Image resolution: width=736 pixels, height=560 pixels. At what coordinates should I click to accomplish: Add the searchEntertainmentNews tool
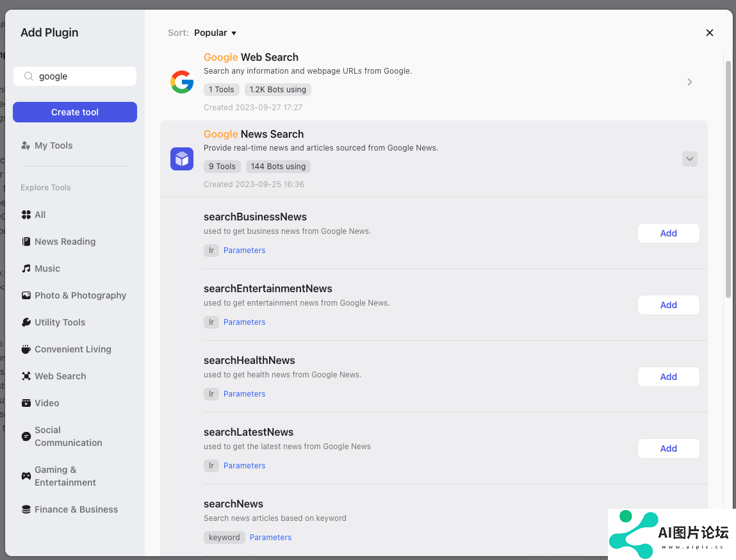point(668,305)
